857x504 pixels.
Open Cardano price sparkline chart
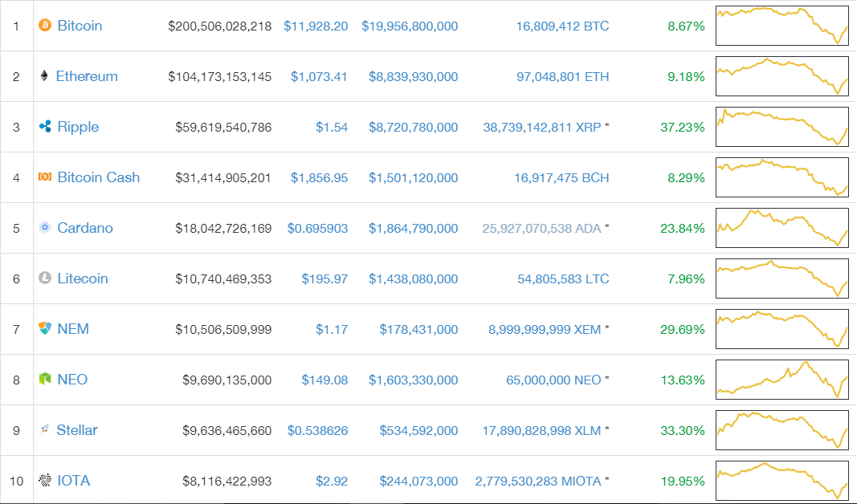(782, 228)
